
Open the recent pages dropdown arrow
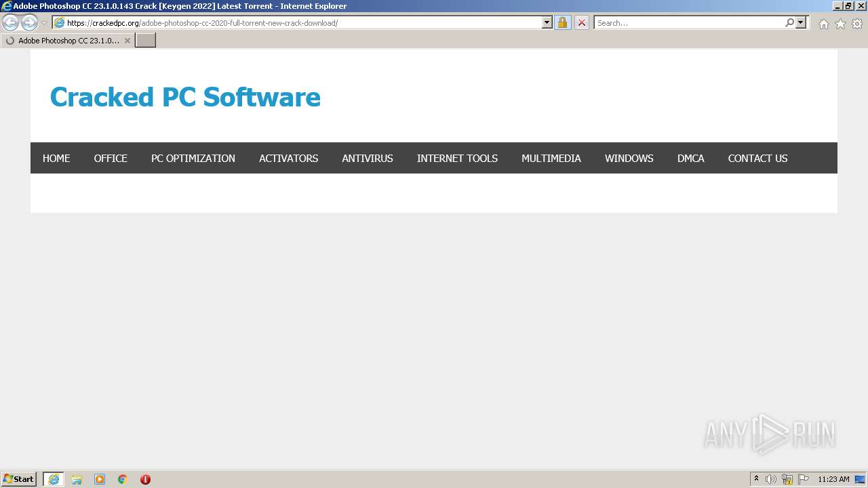click(44, 23)
